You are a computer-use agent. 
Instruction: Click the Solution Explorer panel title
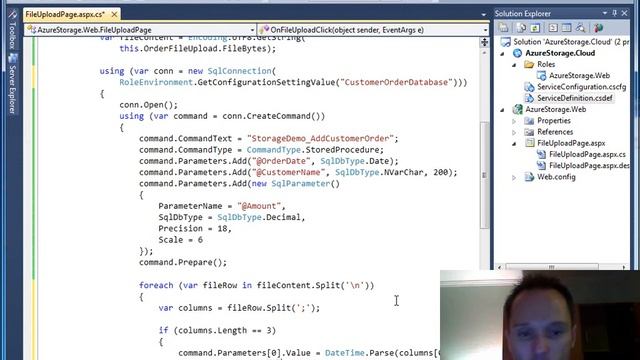523,13
